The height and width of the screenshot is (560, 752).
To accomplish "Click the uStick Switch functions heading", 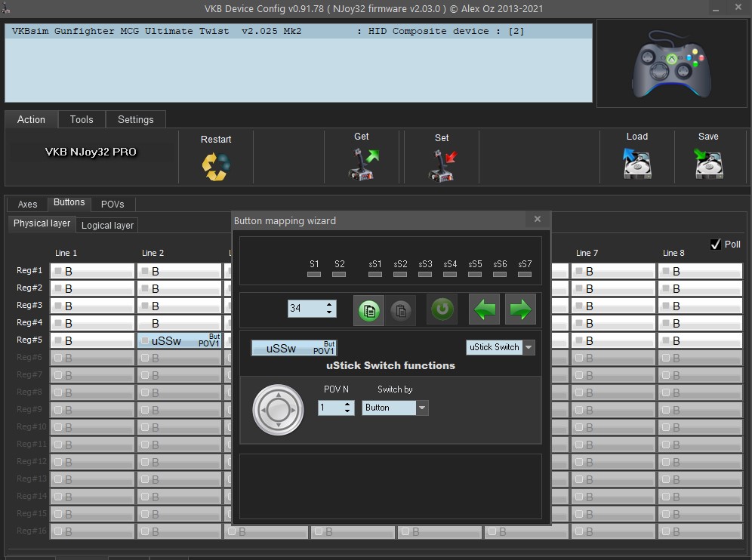I will coord(390,365).
